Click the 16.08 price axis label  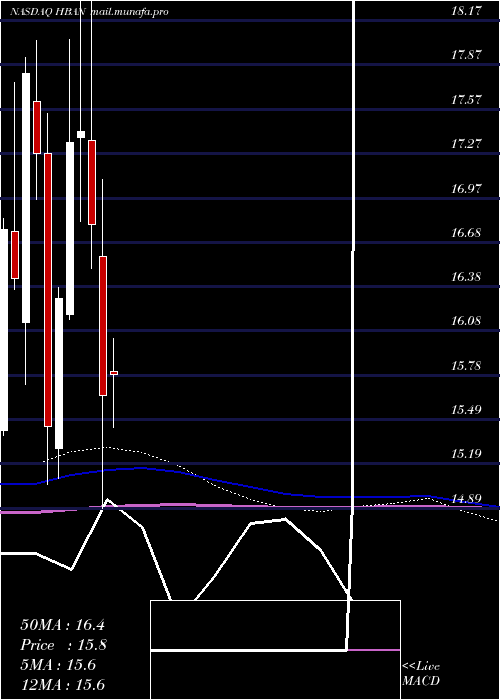pos(467,321)
